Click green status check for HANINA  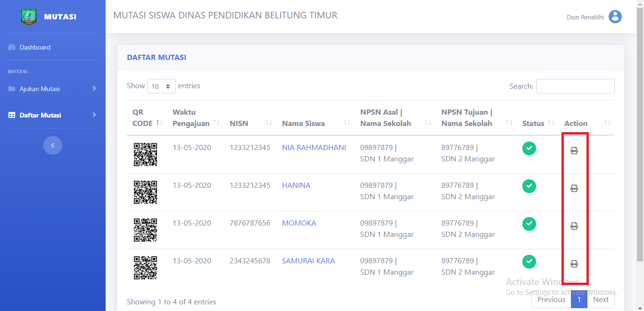[x=529, y=186]
